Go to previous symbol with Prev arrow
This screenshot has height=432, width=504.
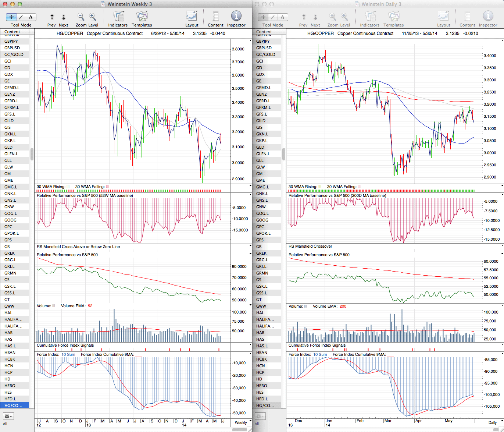coord(52,17)
